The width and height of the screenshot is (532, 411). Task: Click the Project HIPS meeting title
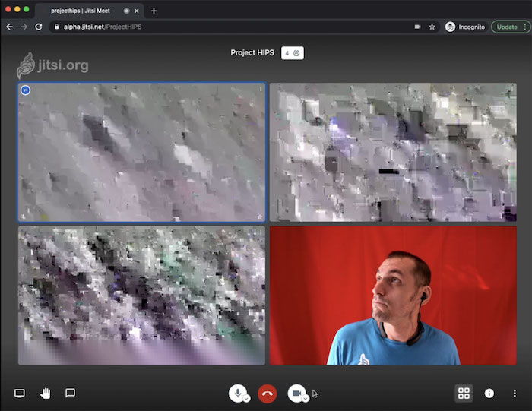click(x=252, y=53)
